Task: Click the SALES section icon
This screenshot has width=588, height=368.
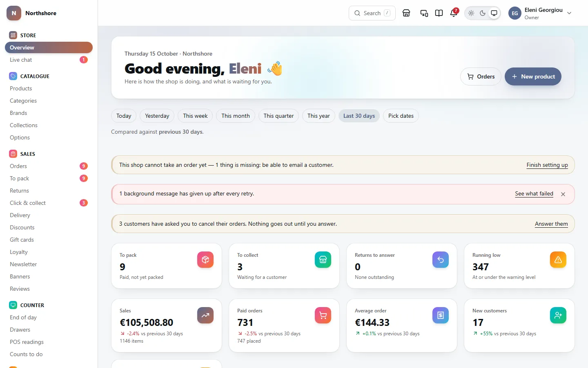Action: click(x=13, y=154)
